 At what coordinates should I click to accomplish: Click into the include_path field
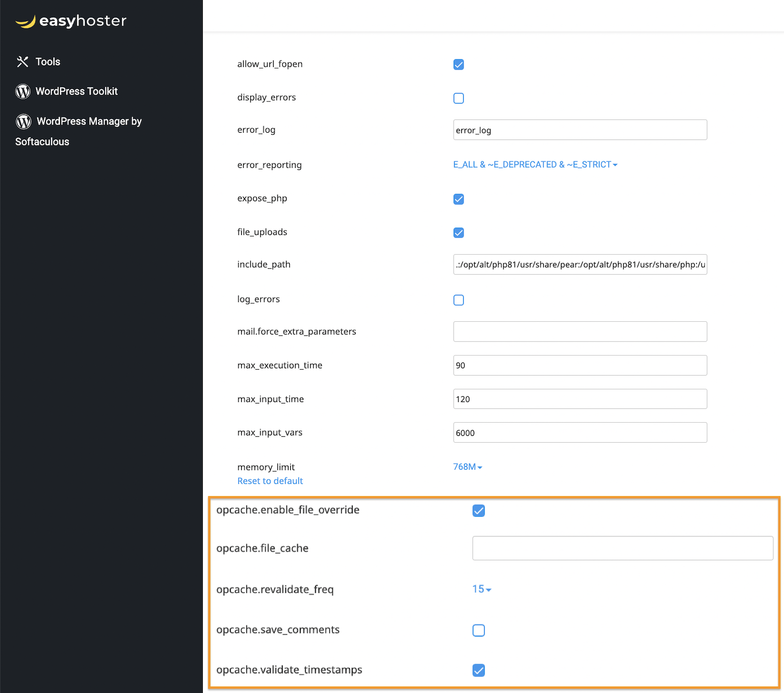[580, 264]
